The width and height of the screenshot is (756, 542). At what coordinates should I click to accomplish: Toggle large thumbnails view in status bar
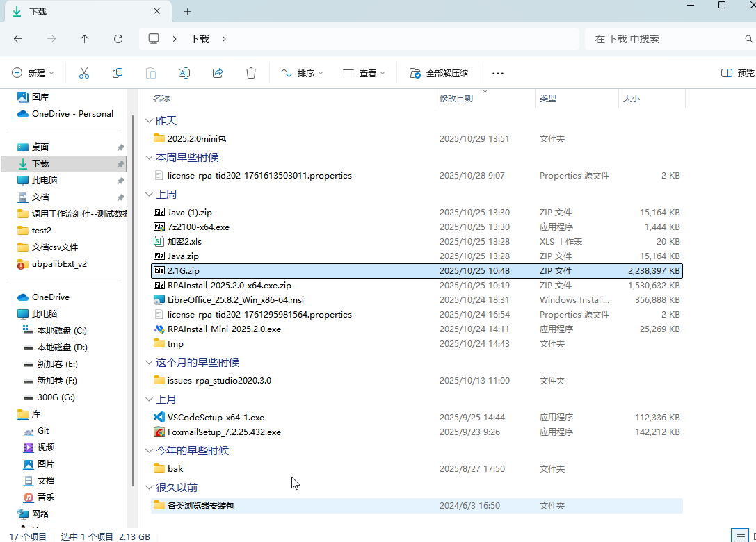[753, 536]
